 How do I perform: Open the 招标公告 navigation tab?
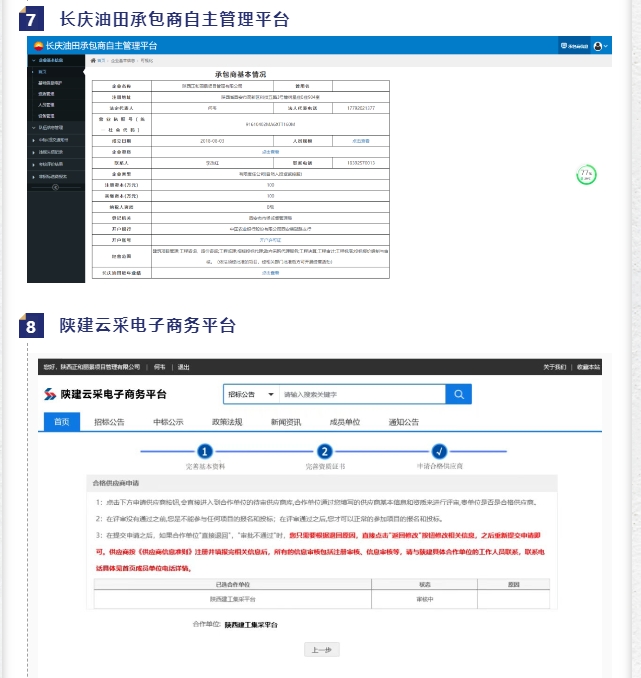[x=109, y=422]
